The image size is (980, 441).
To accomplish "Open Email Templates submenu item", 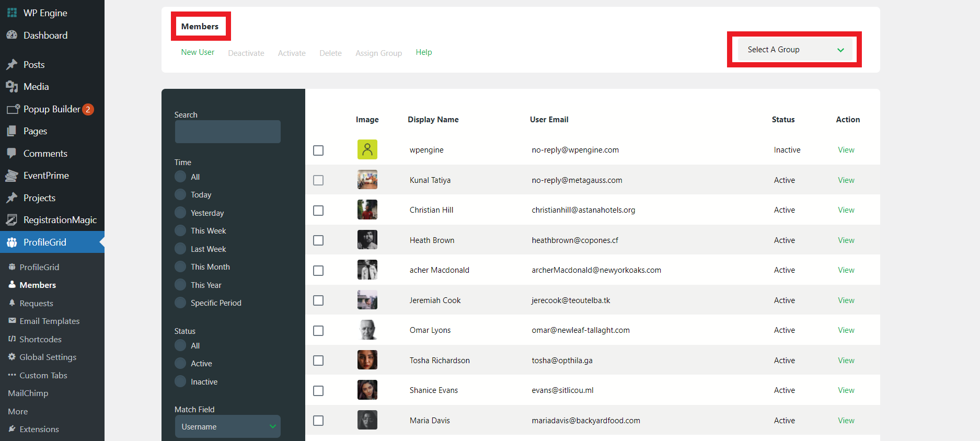I will tap(49, 321).
